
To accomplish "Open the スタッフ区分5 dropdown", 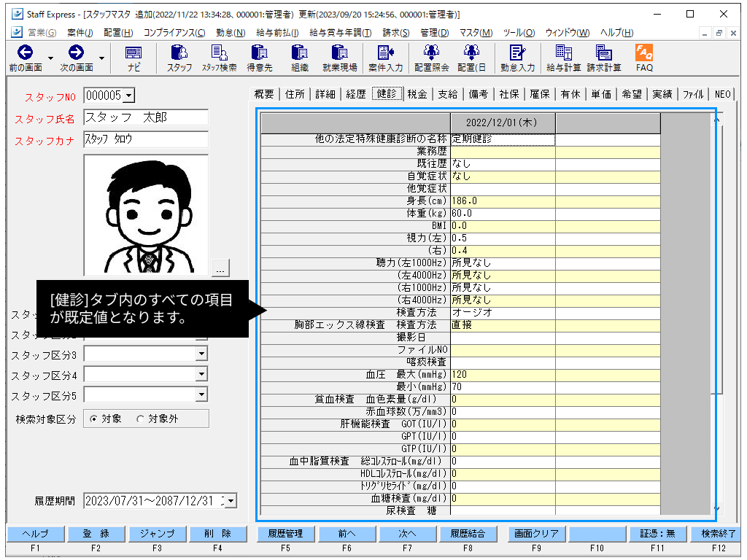I will click(201, 394).
